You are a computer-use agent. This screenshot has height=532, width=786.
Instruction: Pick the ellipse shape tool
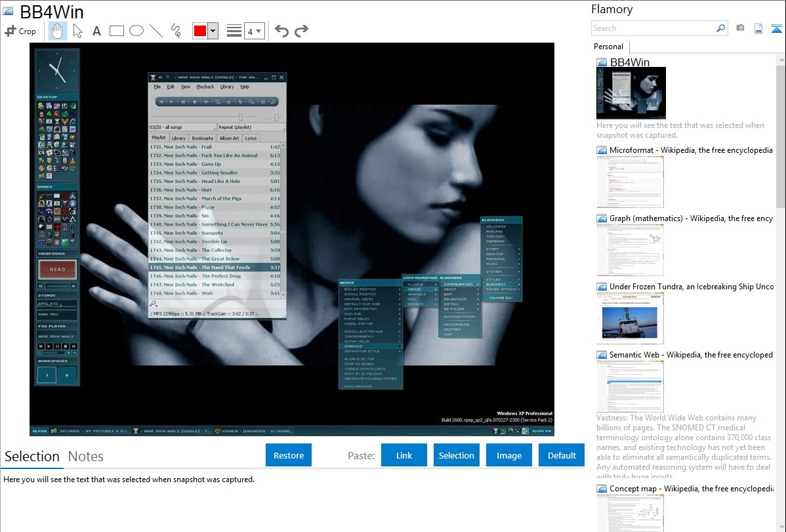[136, 31]
